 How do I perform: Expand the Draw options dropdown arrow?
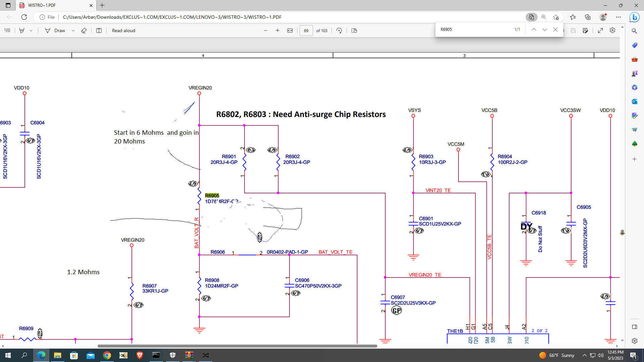click(73, 31)
